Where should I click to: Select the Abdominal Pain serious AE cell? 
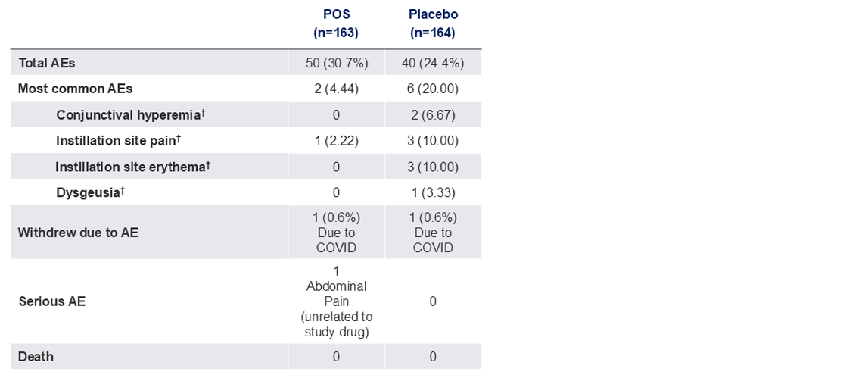tap(336, 301)
